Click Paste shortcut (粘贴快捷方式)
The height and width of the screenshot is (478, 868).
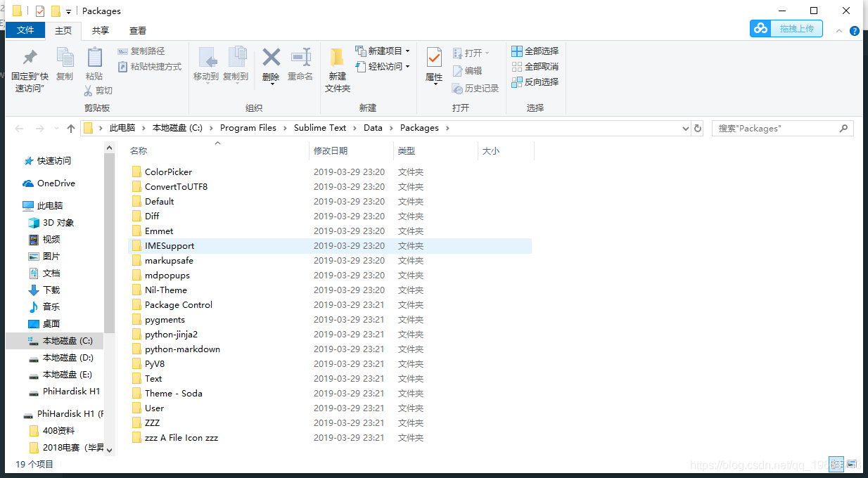click(x=149, y=67)
